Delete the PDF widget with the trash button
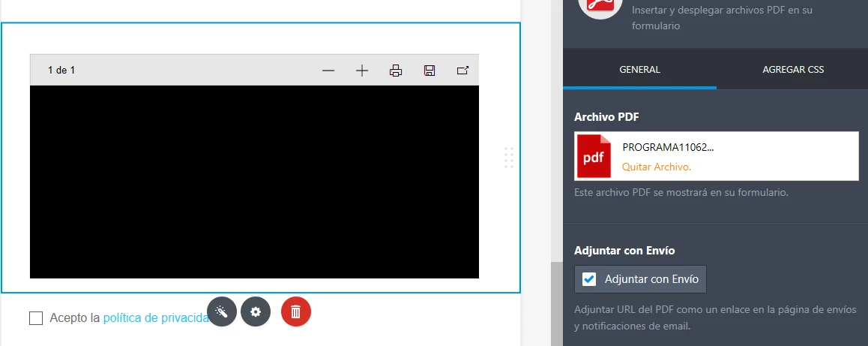 coord(295,311)
